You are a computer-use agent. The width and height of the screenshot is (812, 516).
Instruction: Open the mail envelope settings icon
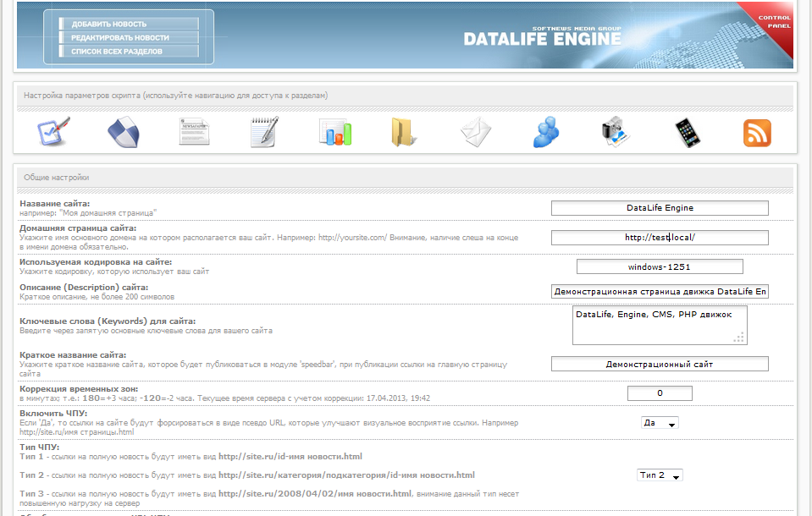coord(476,132)
